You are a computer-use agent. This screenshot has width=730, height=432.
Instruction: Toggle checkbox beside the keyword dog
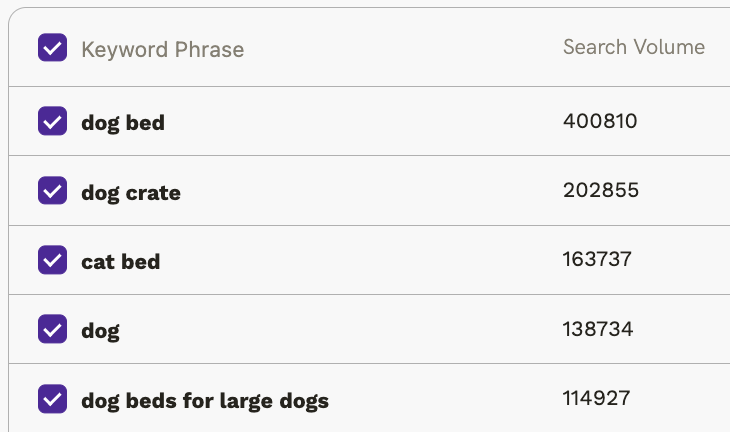tap(52, 329)
